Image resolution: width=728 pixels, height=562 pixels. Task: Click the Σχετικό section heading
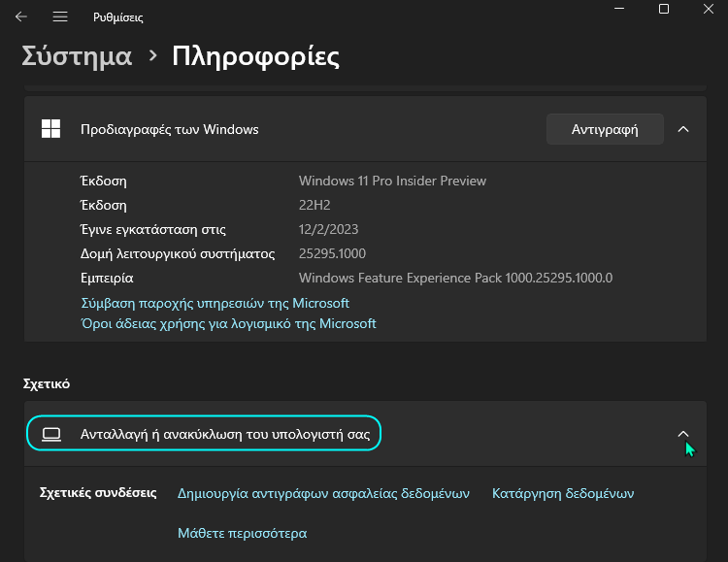point(47,383)
